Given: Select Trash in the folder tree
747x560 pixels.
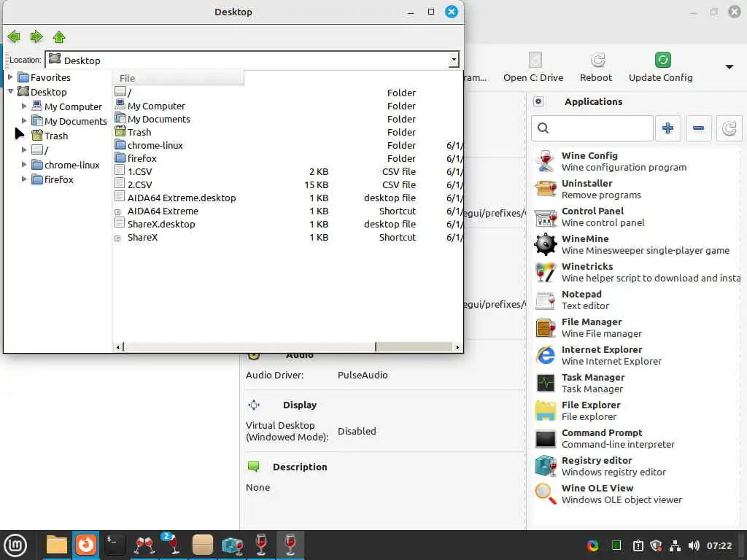Looking at the screenshot, I should click(50, 136).
